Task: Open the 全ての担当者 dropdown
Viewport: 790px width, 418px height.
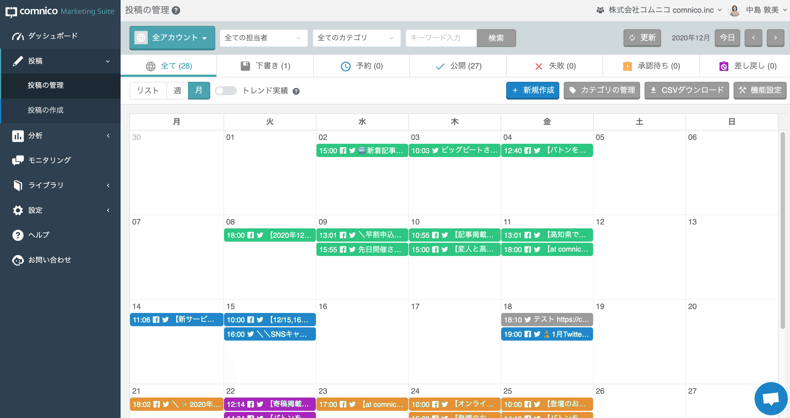Action: coord(264,38)
